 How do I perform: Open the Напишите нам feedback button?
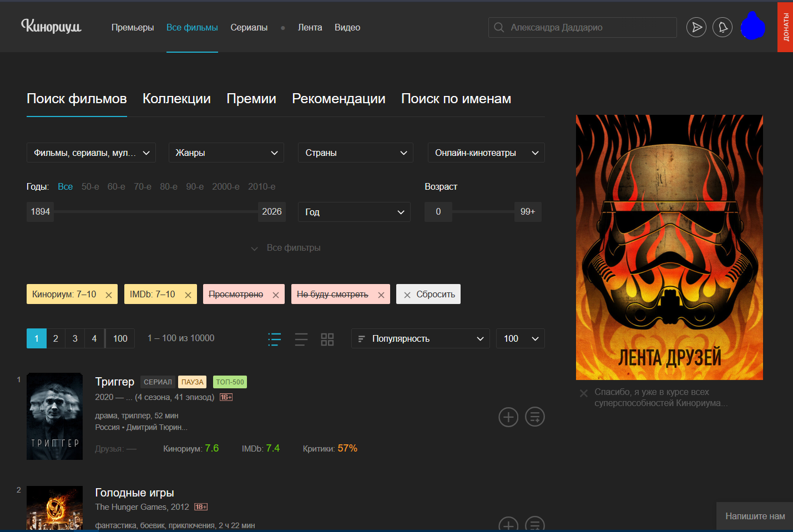point(755,516)
